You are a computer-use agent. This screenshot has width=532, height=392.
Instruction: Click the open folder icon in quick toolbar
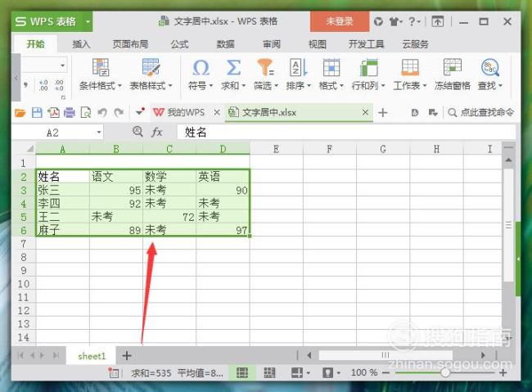(20, 112)
